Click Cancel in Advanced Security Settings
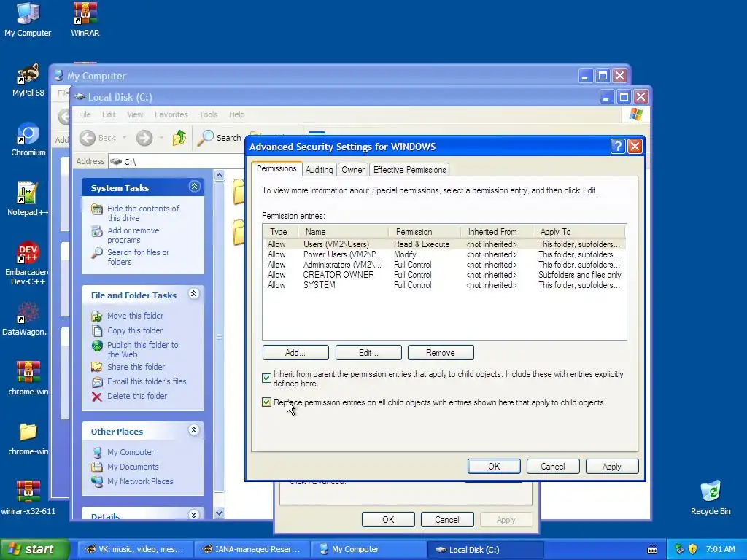This screenshot has width=747, height=560. pos(553,467)
